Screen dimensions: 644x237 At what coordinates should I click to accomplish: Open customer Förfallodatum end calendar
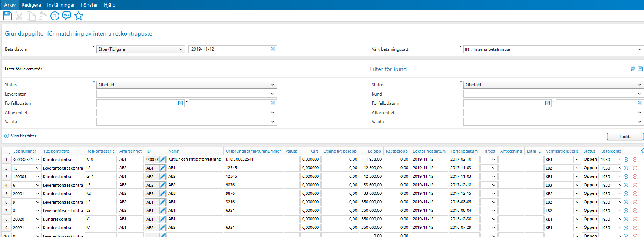pos(640,103)
